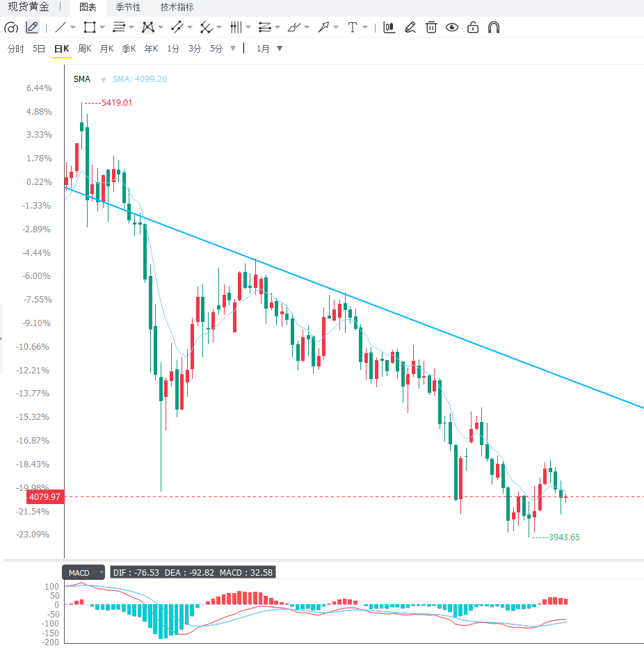Image resolution: width=644 pixels, height=648 pixels.
Task: Expand the SMA indicator dropdown arrow
Action: 103,80
